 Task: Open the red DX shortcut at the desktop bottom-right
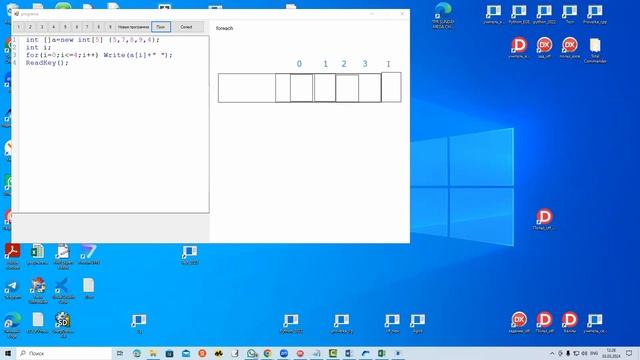(x=519, y=322)
